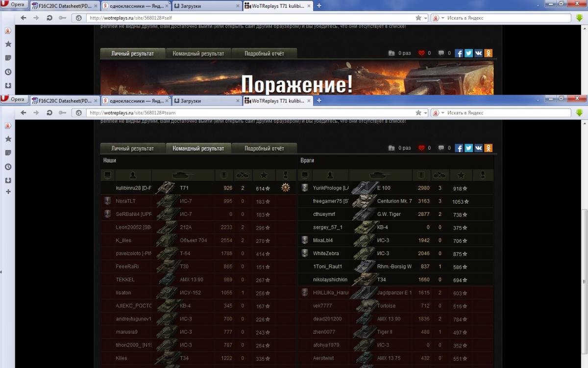Open history clock panel in lower sidebar
The width and height of the screenshot is (588, 368).
(8, 167)
